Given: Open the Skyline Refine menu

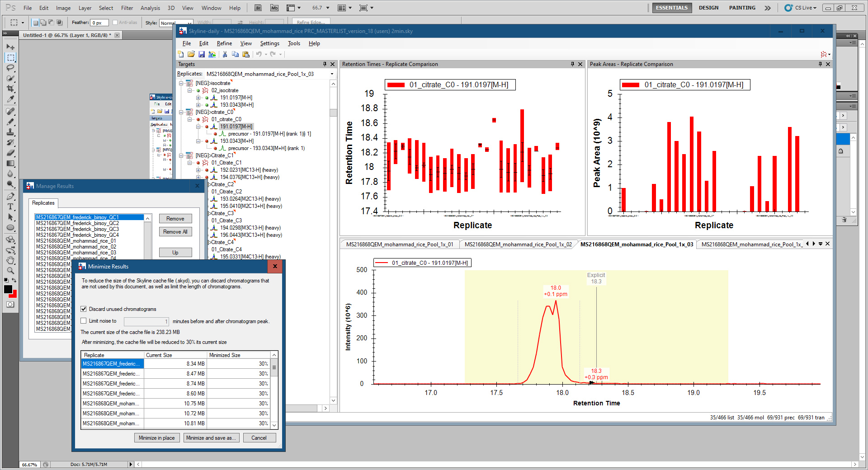Looking at the screenshot, I should click(224, 43).
